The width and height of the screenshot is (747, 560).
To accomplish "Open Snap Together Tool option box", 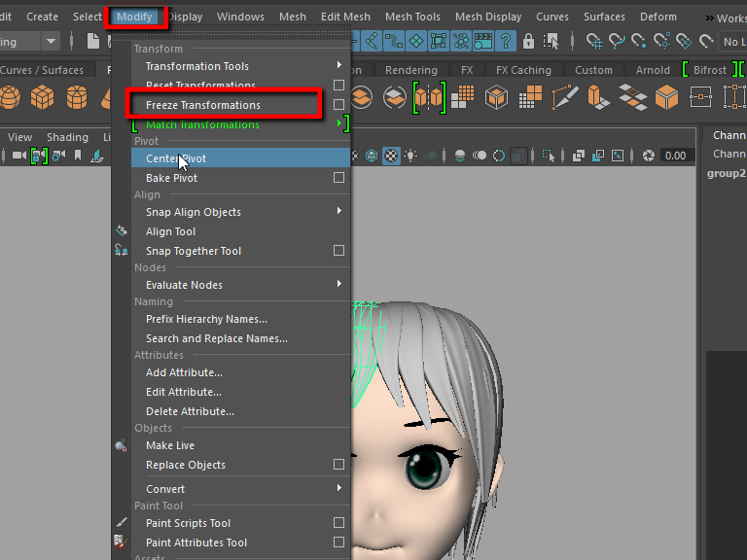I will 338,251.
